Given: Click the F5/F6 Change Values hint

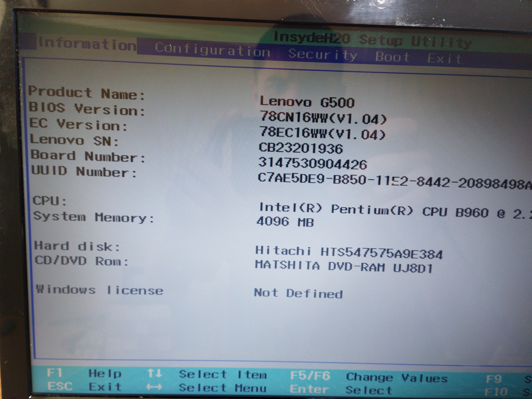Looking at the screenshot, I should 369,377.
